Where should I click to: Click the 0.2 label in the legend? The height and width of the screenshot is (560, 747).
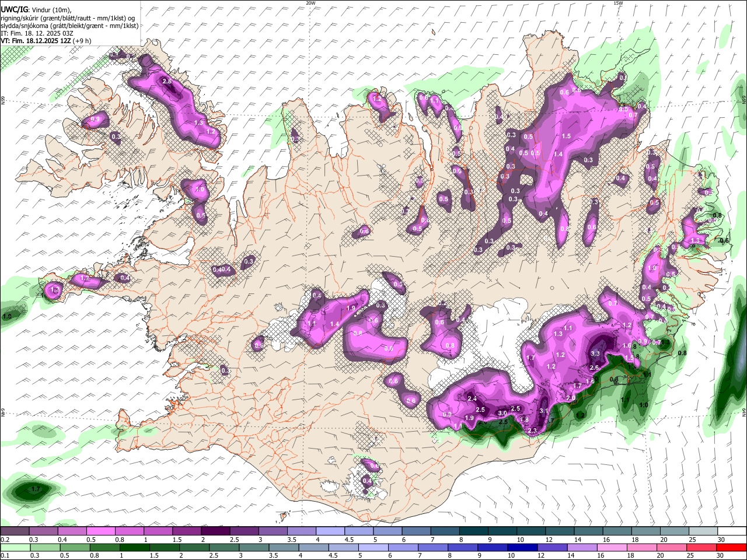pyautogui.click(x=5, y=540)
